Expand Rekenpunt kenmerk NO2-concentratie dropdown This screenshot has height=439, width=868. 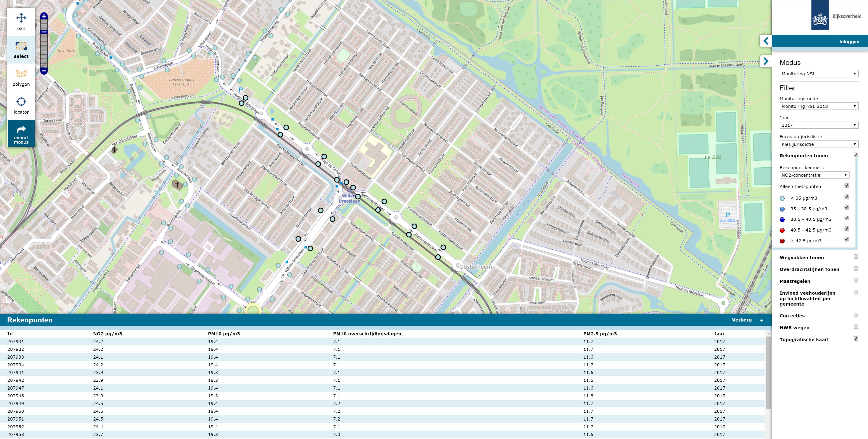point(814,175)
